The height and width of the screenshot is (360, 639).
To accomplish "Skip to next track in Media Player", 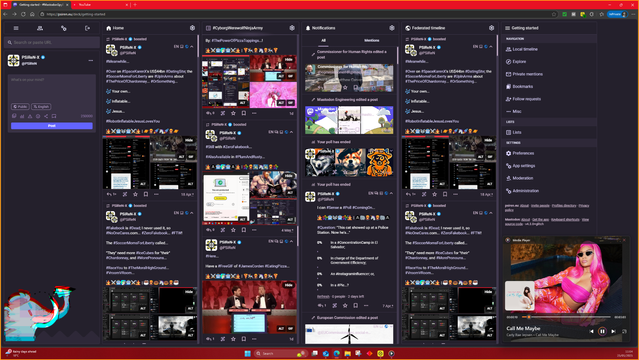I will pyautogui.click(x=613, y=331).
